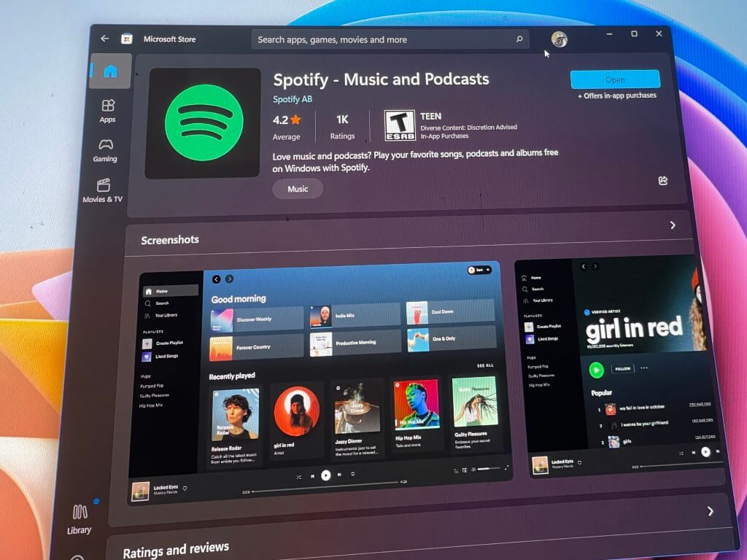Screen dimensions: 747x560
Task: Click the green Spotify app logo
Action: tap(203, 122)
